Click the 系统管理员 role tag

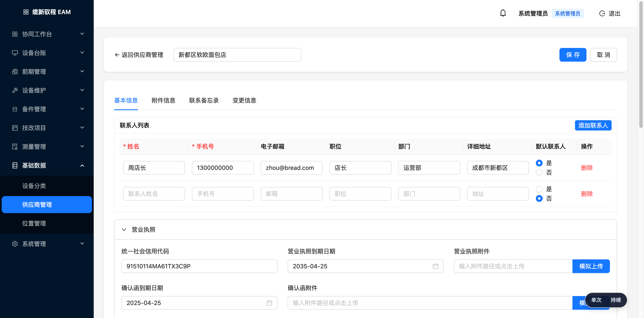coord(568,13)
